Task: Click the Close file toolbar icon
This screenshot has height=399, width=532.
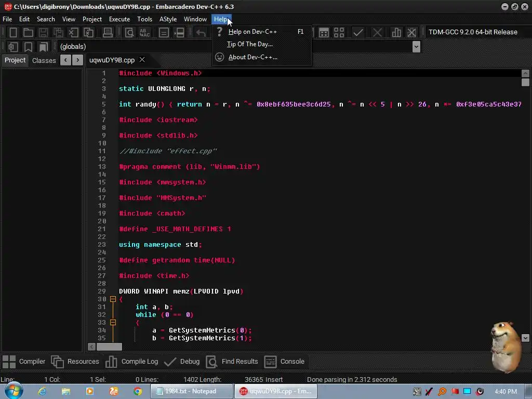Action: 73,32
